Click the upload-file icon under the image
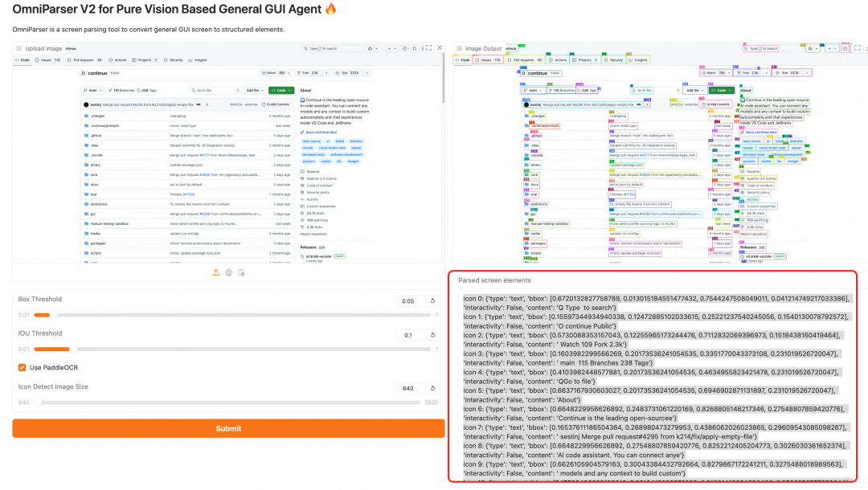This screenshot has width=868, height=490. [216, 272]
